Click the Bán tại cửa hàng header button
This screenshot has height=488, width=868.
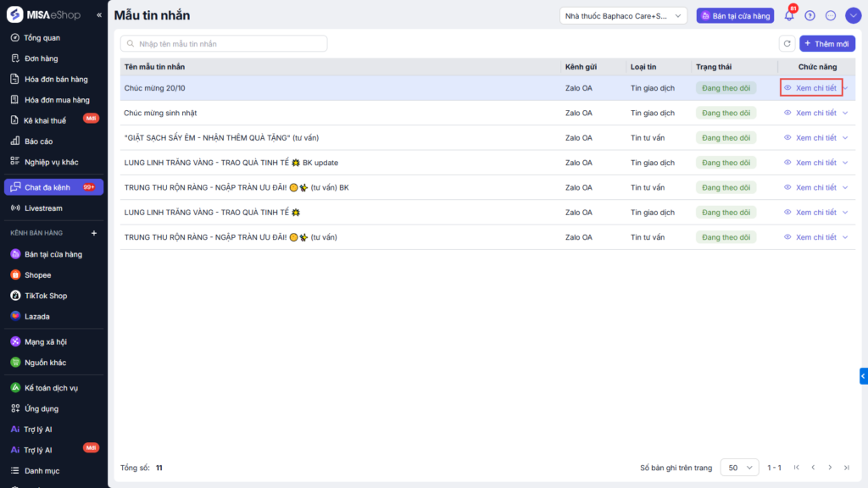click(x=734, y=15)
